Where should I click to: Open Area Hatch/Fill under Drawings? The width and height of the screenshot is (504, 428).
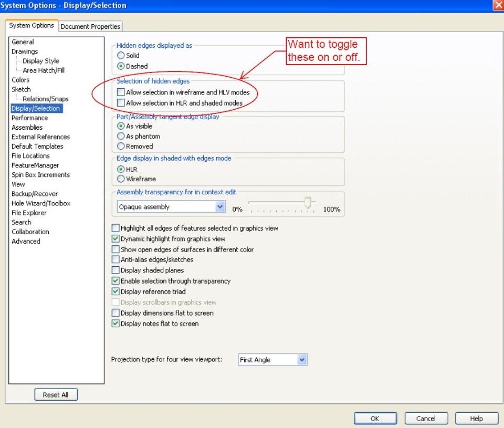point(44,70)
